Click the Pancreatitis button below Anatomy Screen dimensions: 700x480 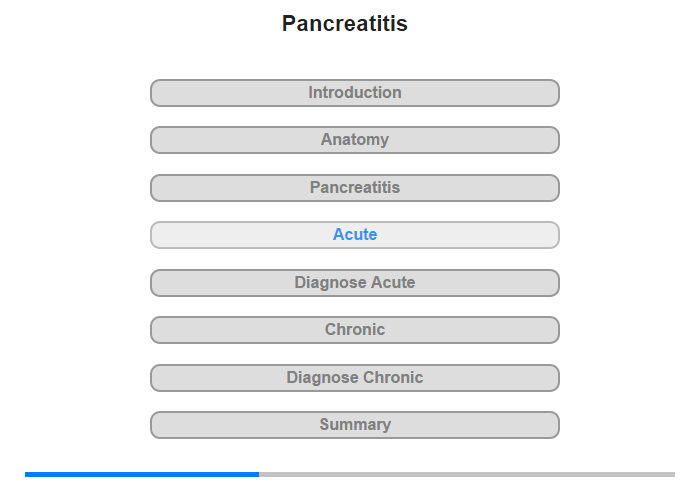pos(354,188)
